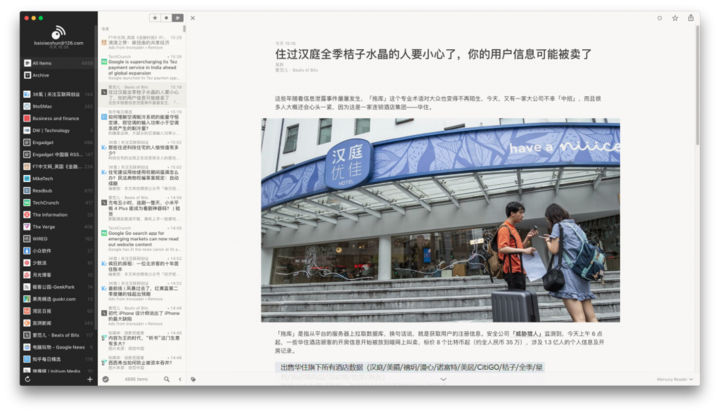Open the 'Google is supercharging its Tez' article

tap(141, 67)
